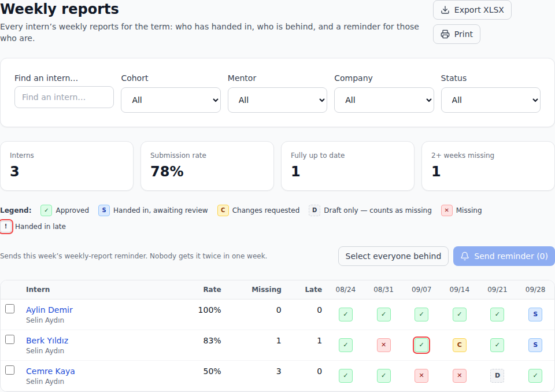Screen dimensions: 555x392
Task: Check the box next to Cemre Kaya
Action: coord(10,370)
